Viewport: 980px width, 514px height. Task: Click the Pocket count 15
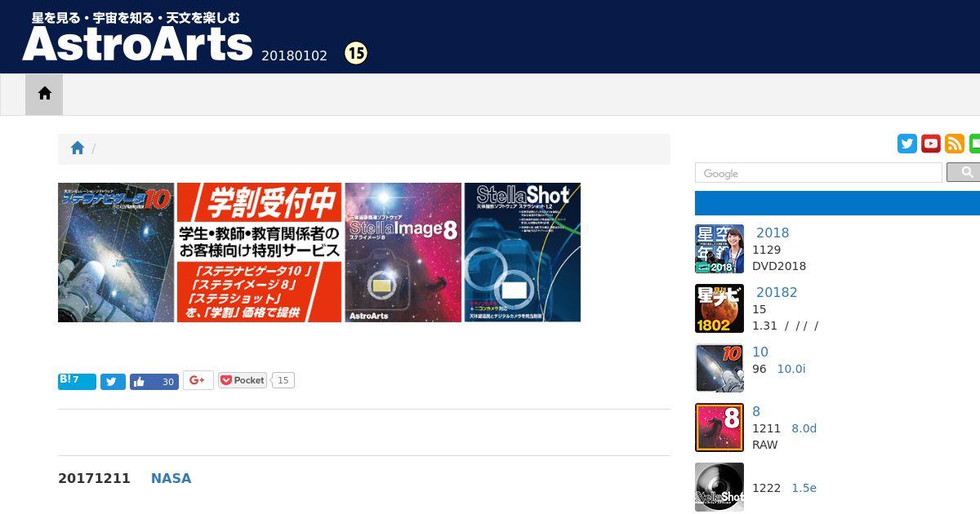pyautogui.click(x=283, y=380)
